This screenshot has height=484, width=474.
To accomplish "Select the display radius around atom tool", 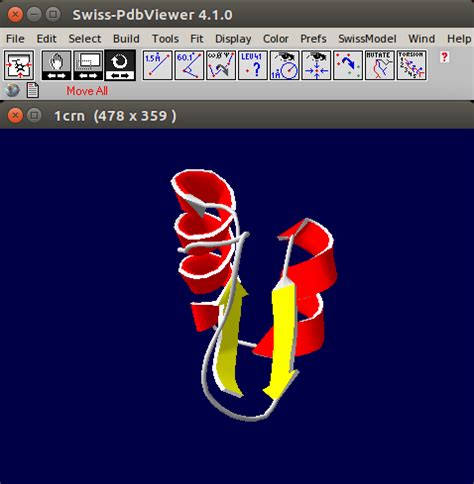I will click(284, 65).
